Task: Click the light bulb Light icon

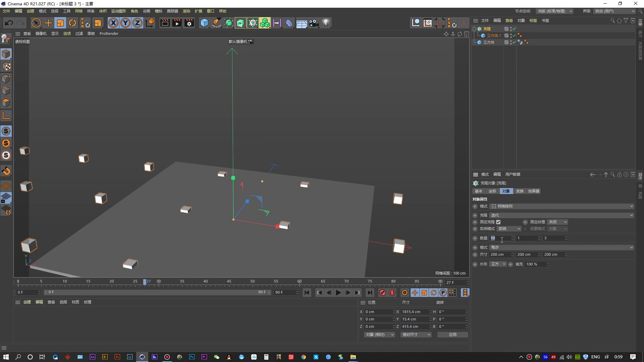Action: (326, 23)
